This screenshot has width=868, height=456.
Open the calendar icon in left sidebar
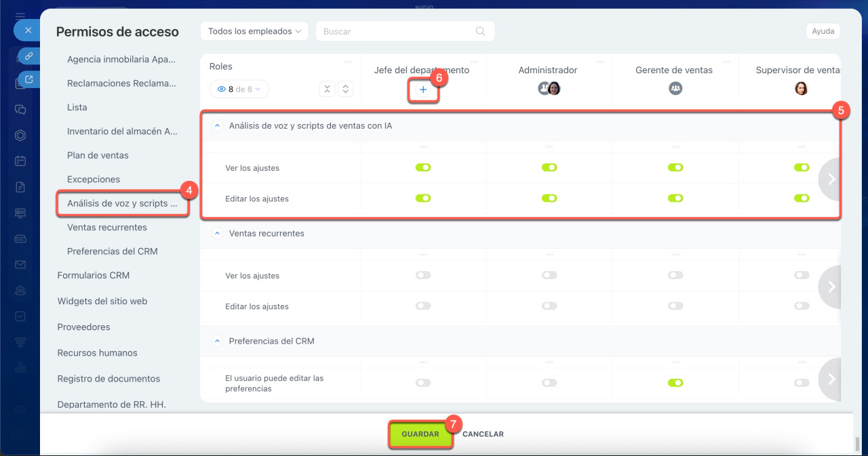20,161
